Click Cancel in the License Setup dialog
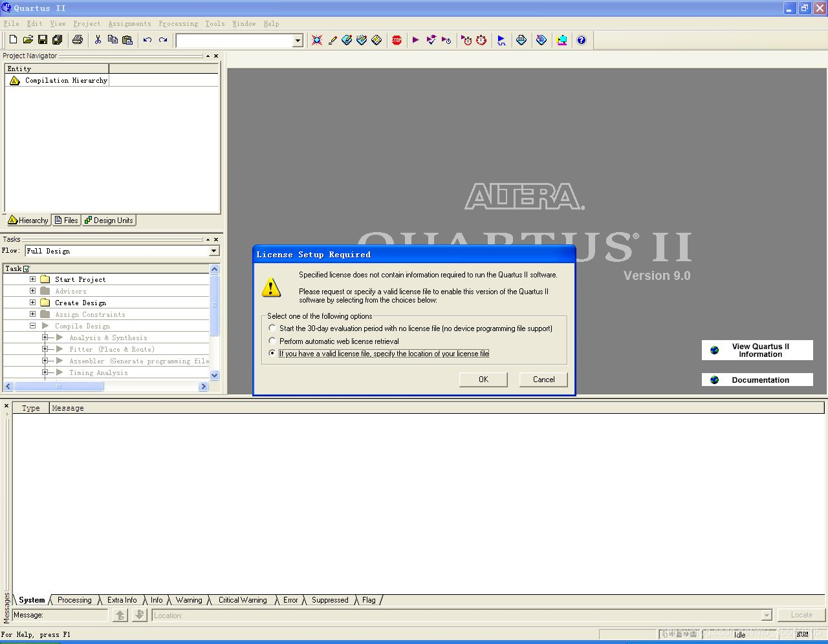 point(543,380)
